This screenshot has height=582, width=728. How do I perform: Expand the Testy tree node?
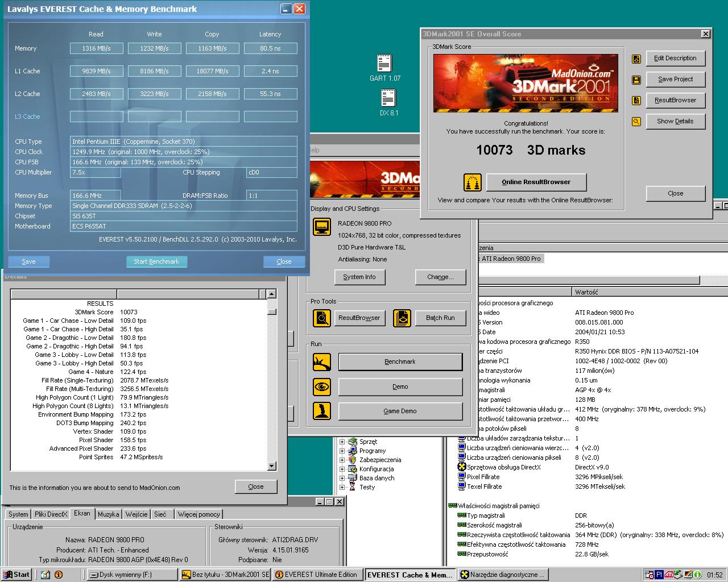tap(342, 487)
